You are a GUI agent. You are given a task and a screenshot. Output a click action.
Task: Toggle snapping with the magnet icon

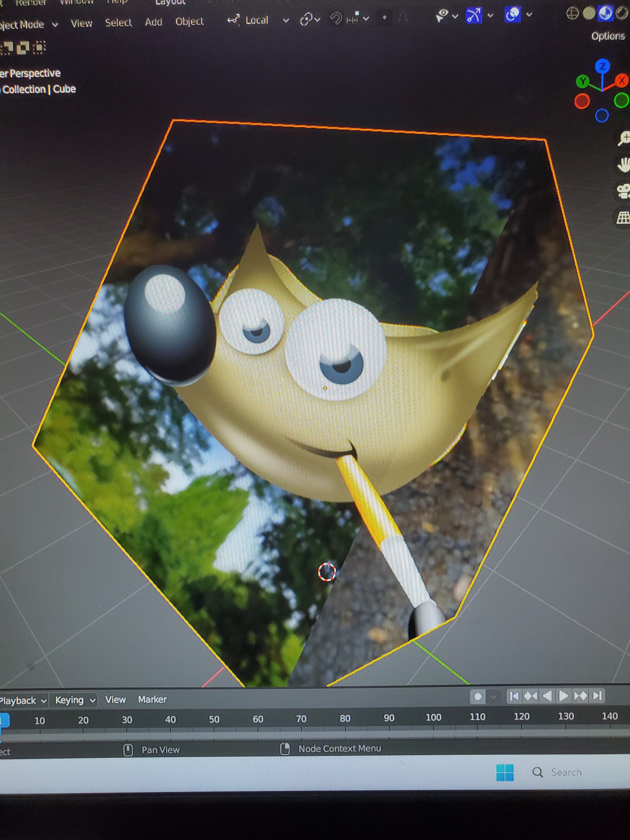click(336, 19)
